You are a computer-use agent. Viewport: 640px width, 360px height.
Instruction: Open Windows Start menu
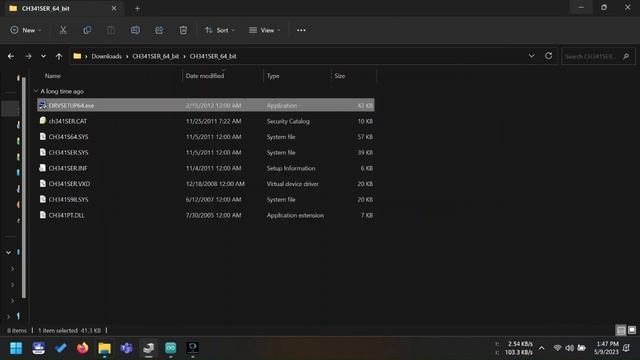tap(16, 348)
